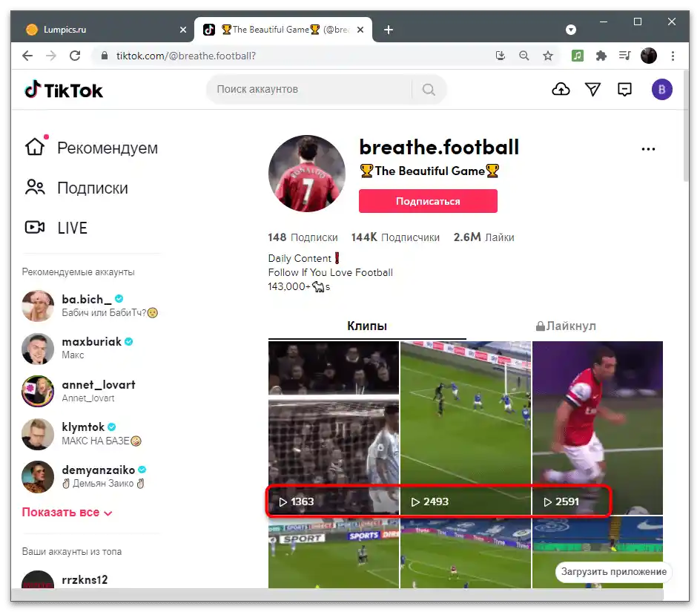Click the 144K Подписчики count
700x612 pixels.
pos(395,237)
